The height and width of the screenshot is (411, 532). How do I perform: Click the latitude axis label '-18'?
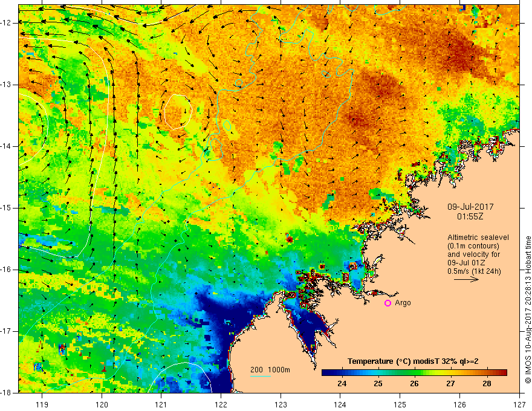(x=6, y=393)
